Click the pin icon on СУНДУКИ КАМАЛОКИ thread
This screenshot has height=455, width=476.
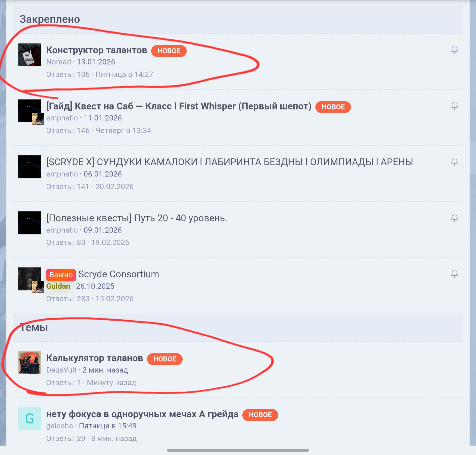pyautogui.click(x=454, y=162)
